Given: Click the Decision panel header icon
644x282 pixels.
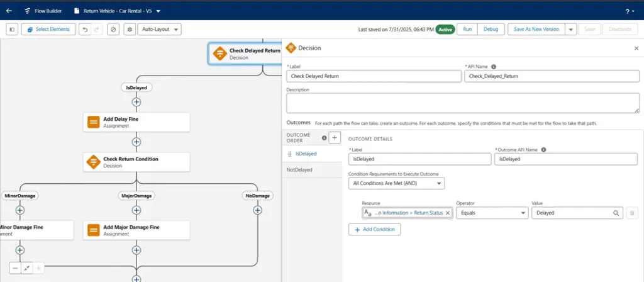Looking at the screenshot, I should (x=291, y=48).
